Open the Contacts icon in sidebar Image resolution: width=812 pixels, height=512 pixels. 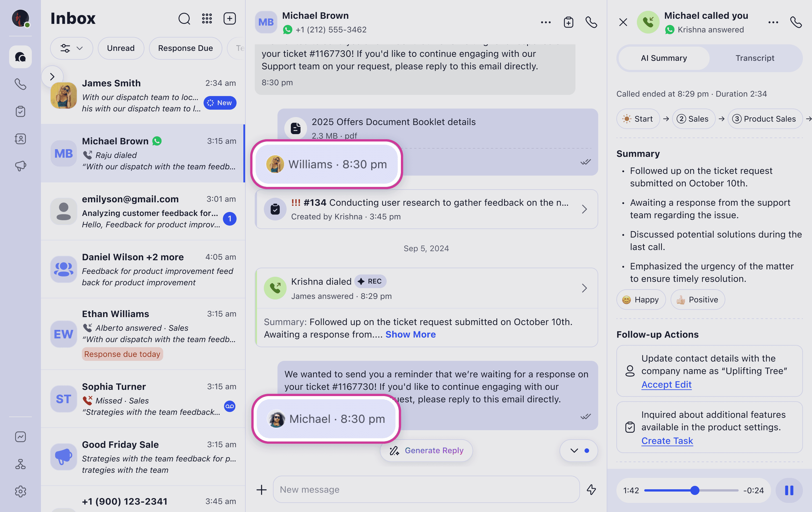[20, 139]
